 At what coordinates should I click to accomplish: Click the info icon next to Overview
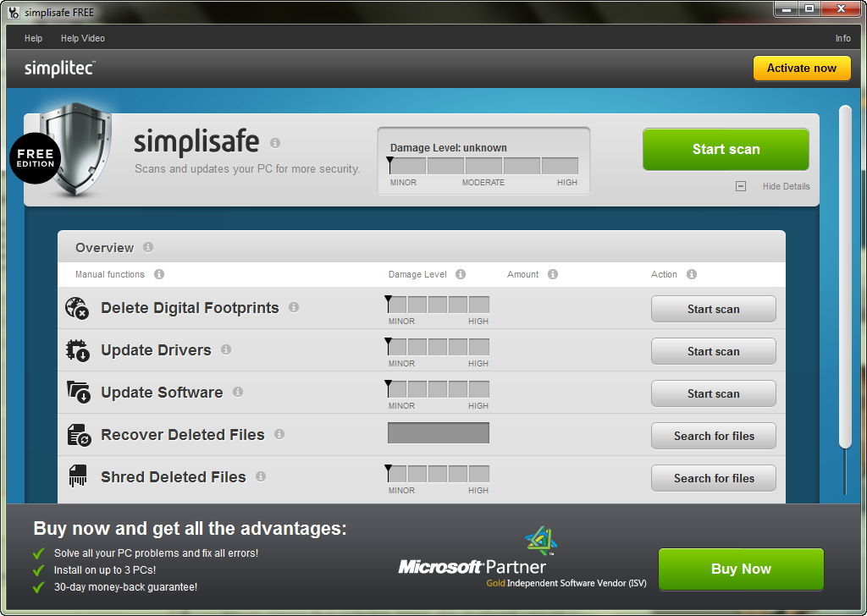(x=149, y=248)
